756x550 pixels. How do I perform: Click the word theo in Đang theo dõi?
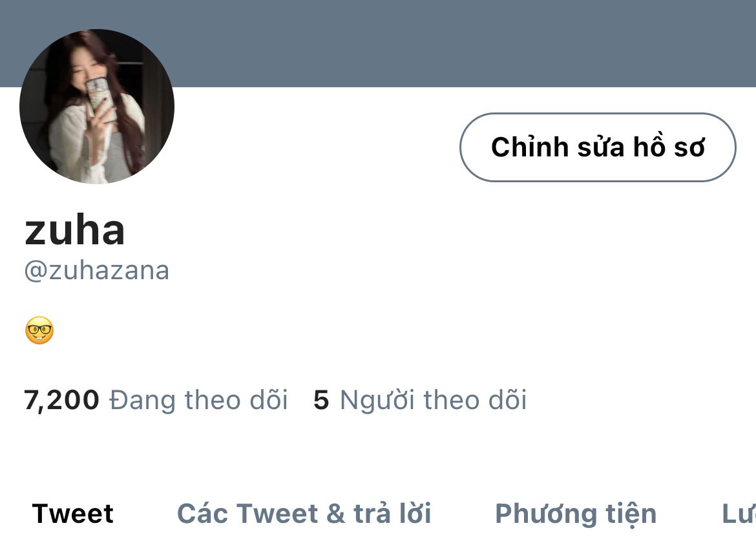(x=213, y=400)
